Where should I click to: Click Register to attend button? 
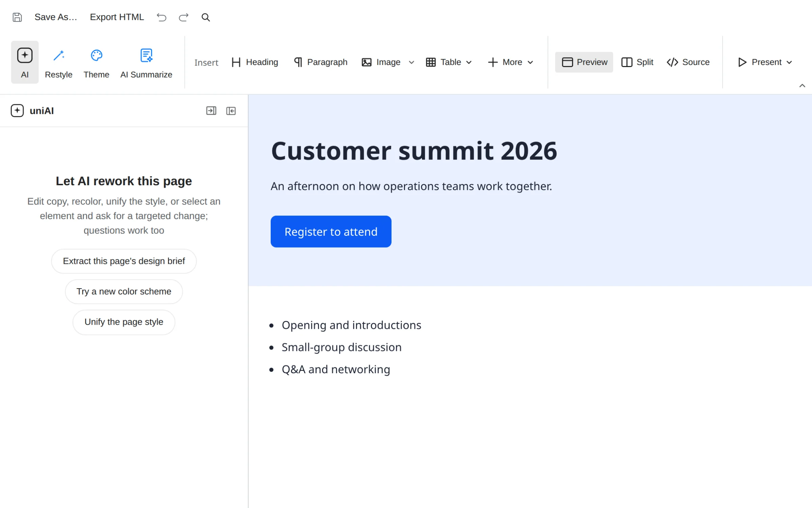click(x=331, y=232)
